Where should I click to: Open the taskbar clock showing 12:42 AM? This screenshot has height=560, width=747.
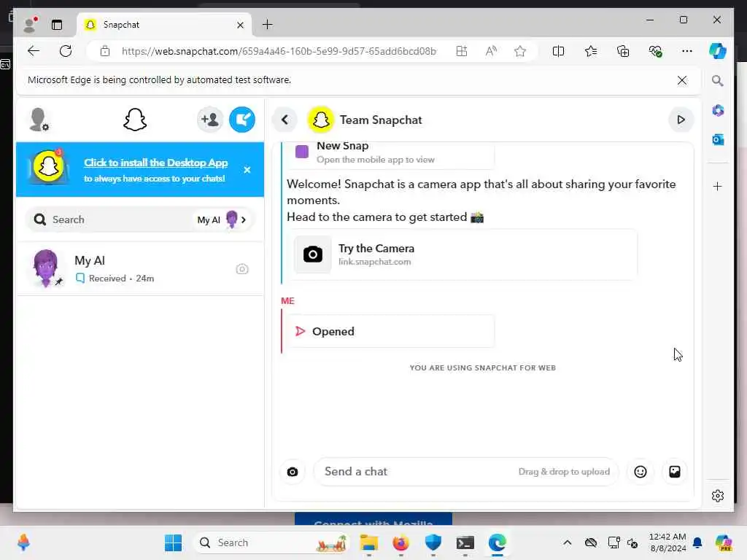667,542
